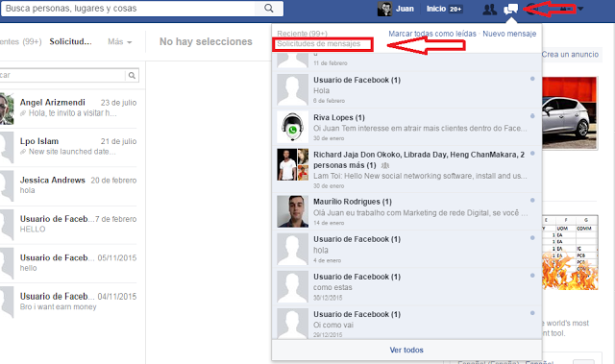Image resolution: width=615 pixels, height=364 pixels.
Task: Open the account menu arrow in top bar
Action: coord(580,9)
